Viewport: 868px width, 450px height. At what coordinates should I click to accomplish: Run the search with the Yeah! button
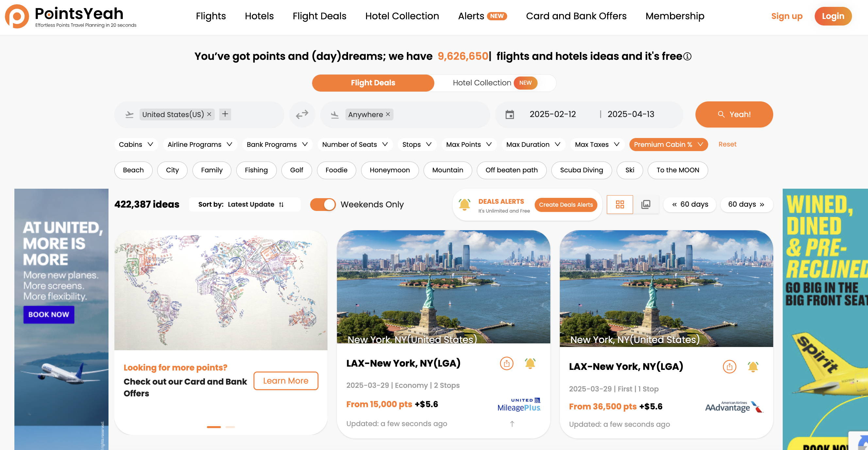[x=734, y=114]
